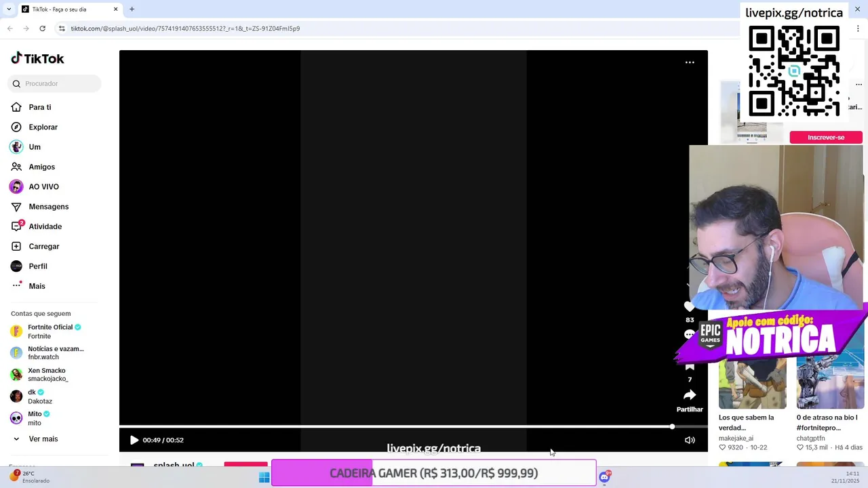Go to the Amigos section
The height and width of the screenshot is (488, 868).
33,167
